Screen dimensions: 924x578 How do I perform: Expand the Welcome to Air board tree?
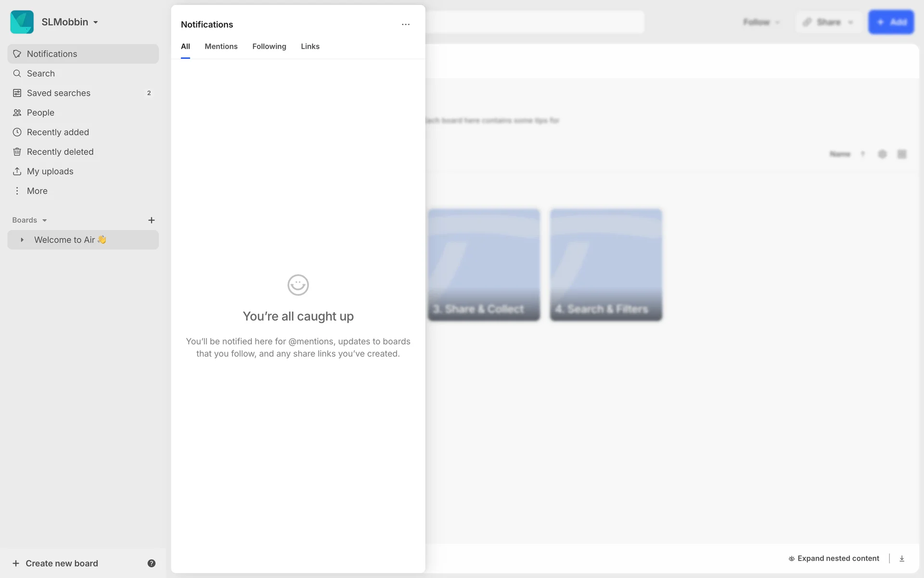point(22,240)
